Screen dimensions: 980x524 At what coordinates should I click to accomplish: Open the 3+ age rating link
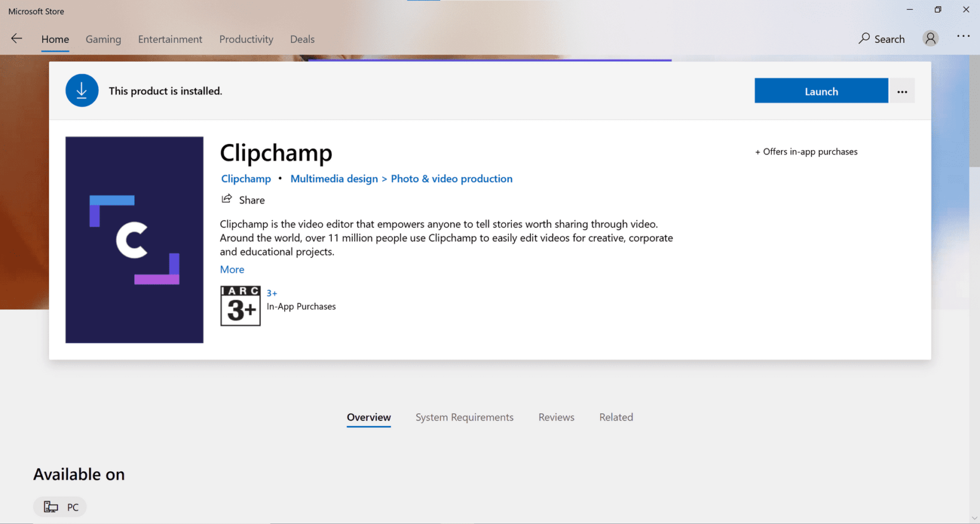(272, 294)
